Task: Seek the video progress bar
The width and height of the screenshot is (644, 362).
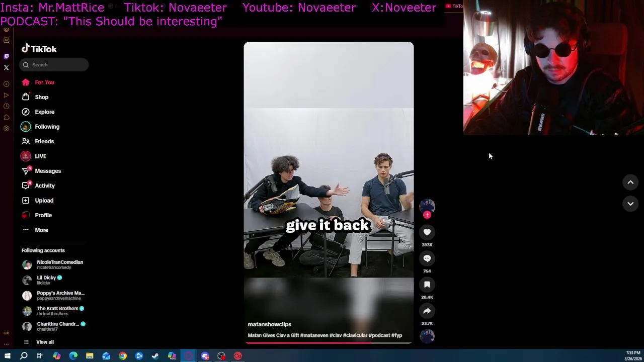Action: point(329,343)
